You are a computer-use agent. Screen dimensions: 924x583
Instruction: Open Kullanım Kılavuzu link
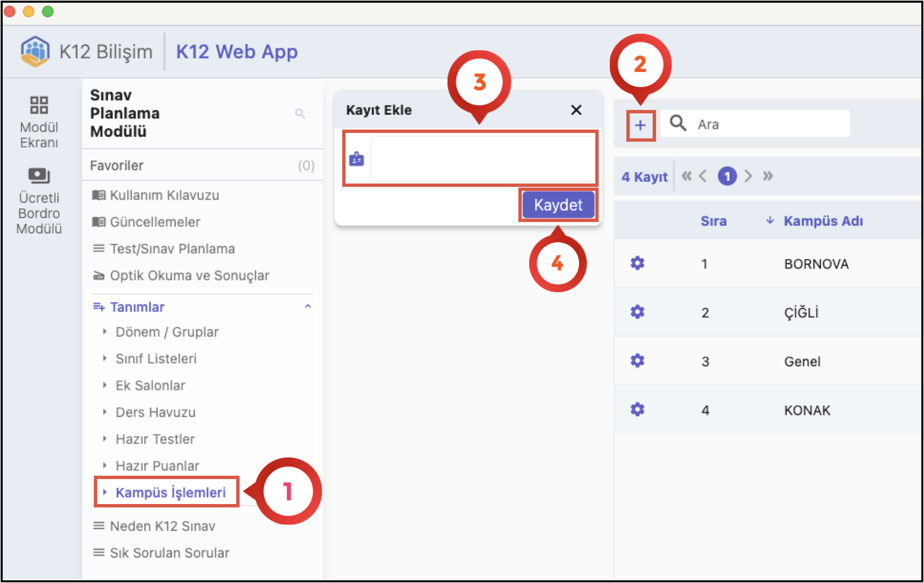[x=164, y=195]
